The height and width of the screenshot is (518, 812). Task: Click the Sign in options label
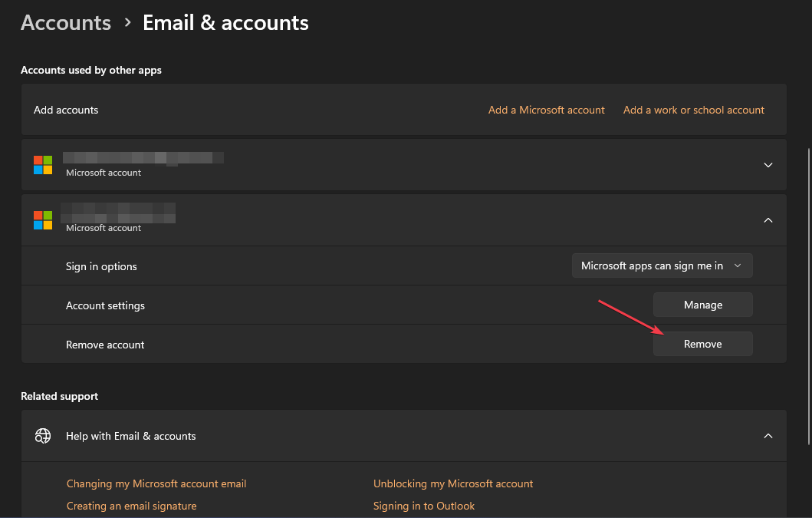tap(101, 266)
